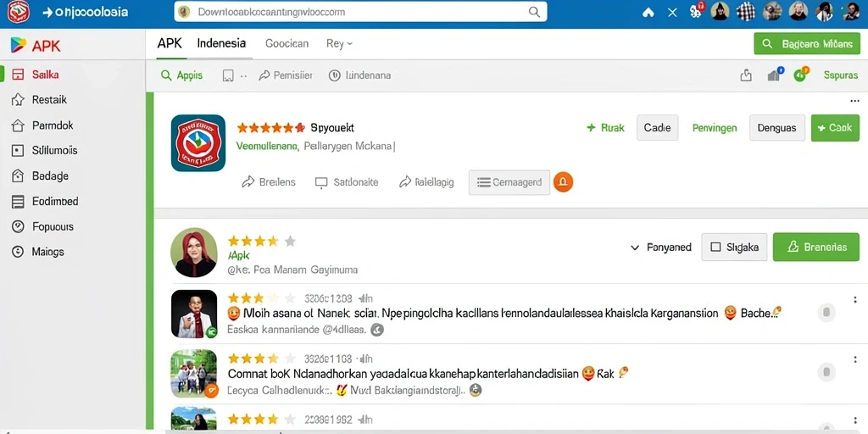Screen dimensions: 868x434
Task: Click the app's five-star rating
Action: click(270, 128)
